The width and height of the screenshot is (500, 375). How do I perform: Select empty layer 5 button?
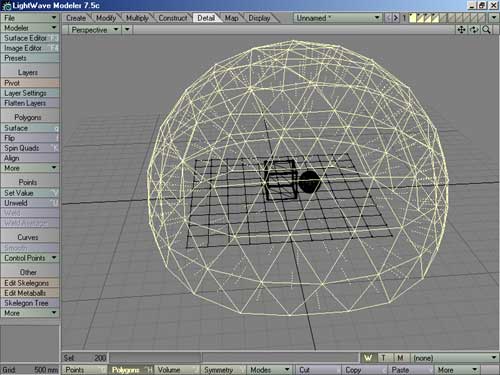point(443,18)
